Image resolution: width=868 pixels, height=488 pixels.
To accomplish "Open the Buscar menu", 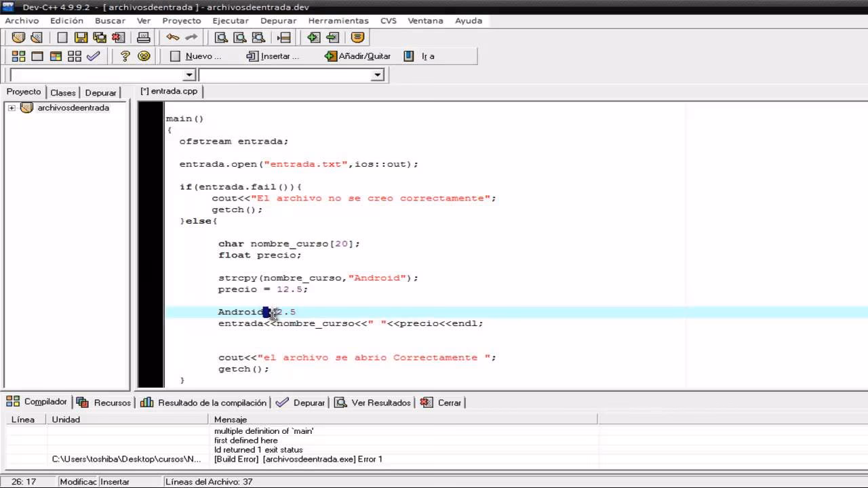I will pyautogui.click(x=110, y=21).
